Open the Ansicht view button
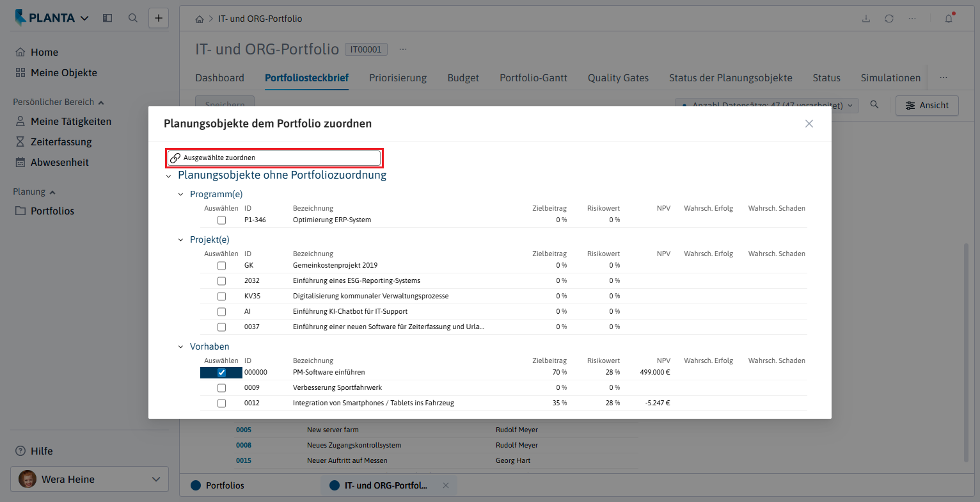The width and height of the screenshot is (980, 502). coord(928,106)
